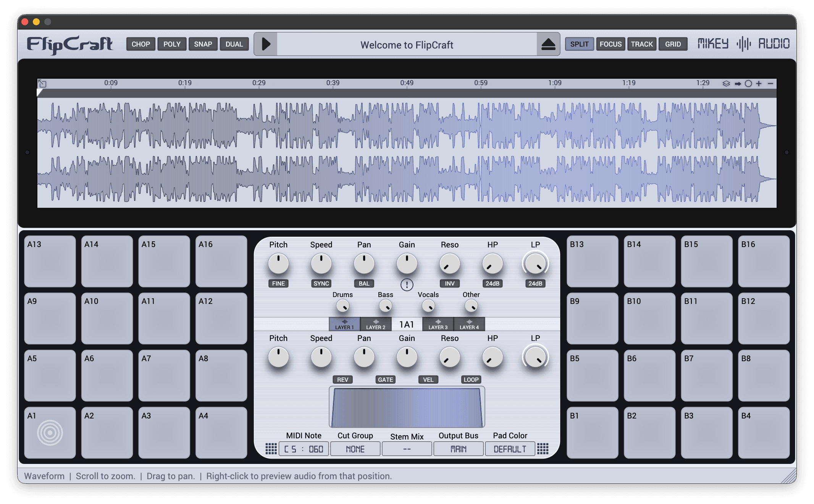Switch to the LAYER 4 tab

point(469,324)
